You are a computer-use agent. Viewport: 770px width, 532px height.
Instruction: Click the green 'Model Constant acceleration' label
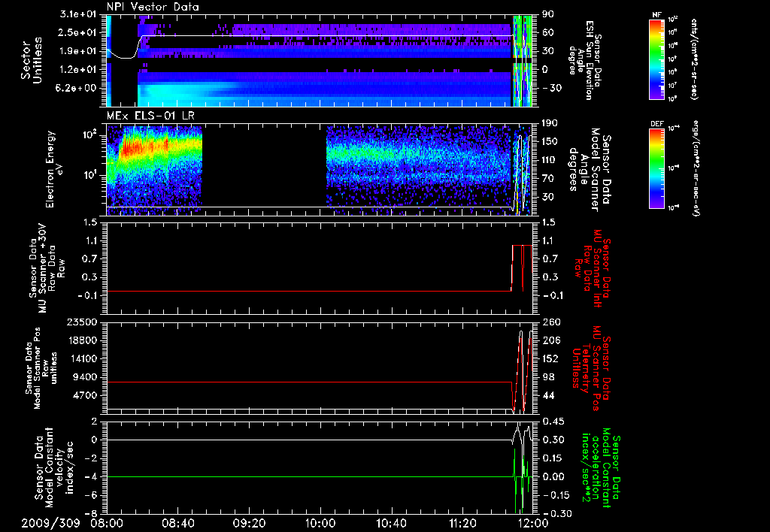pos(602,467)
